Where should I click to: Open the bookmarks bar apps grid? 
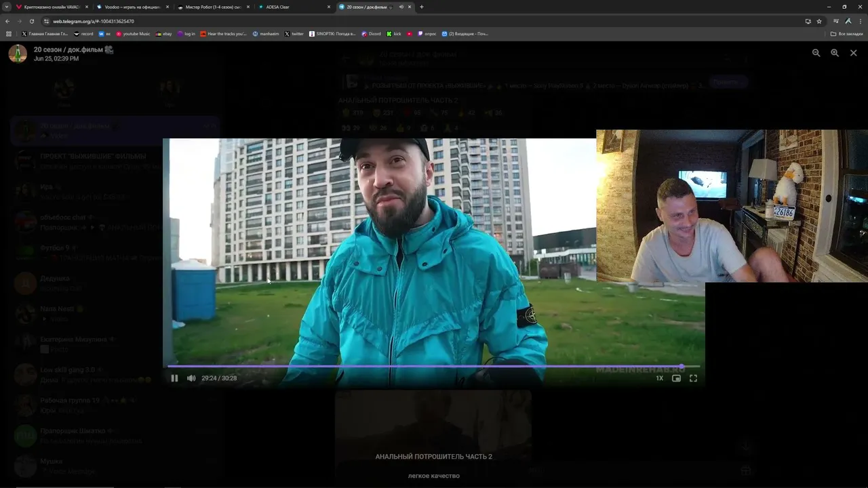pyautogui.click(x=9, y=34)
